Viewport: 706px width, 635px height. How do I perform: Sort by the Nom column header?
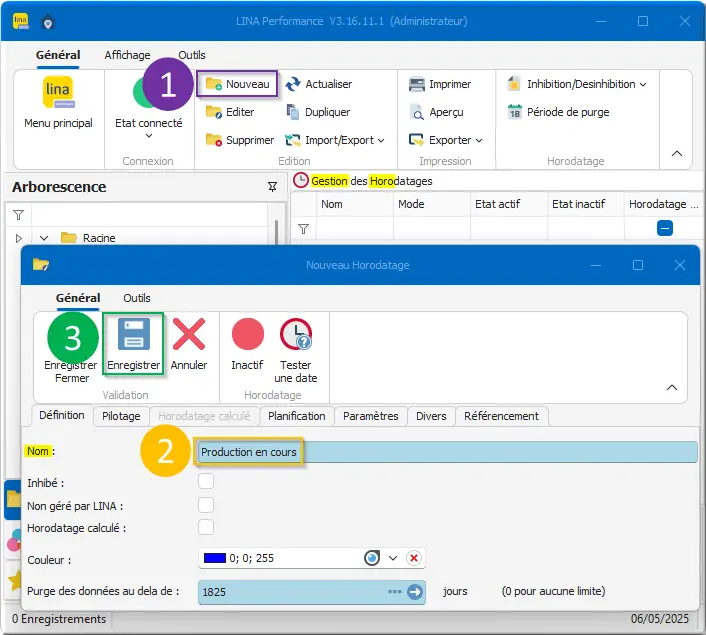354,204
